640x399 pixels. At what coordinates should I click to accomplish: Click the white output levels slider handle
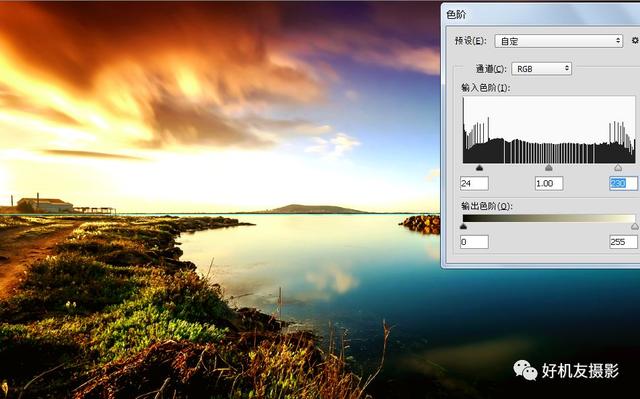(635, 226)
